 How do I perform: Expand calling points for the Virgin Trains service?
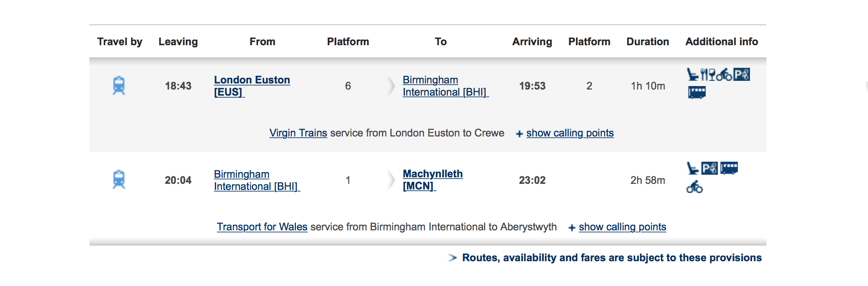pyautogui.click(x=570, y=133)
